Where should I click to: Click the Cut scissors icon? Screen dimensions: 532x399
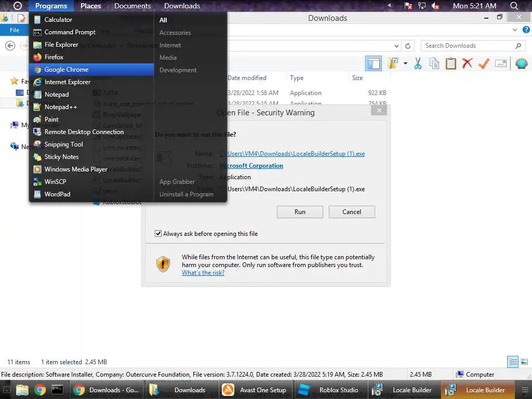(x=418, y=63)
